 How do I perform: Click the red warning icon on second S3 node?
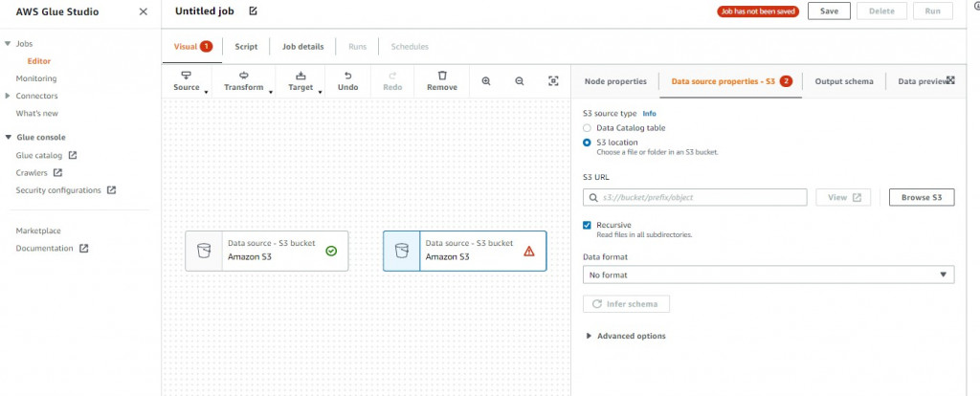(x=529, y=252)
